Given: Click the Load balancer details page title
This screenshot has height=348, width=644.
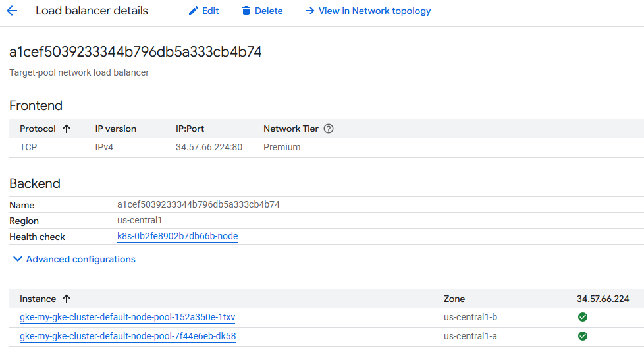Looking at the screenshot, I should (92, 11).
